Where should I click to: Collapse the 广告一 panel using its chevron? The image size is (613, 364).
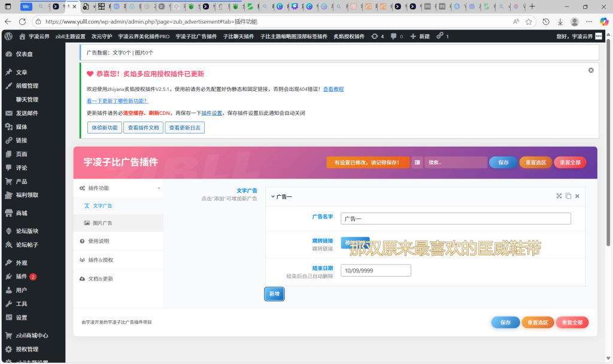[274, 196]
